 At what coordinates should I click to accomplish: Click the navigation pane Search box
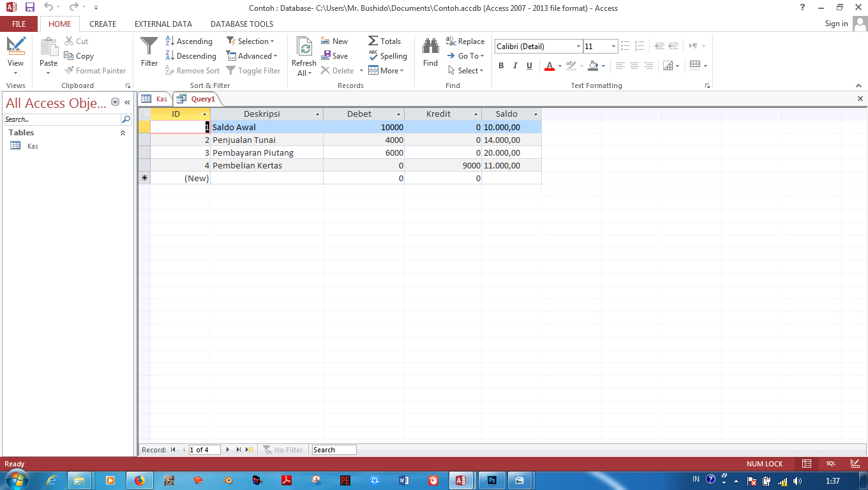(x=61, y=119)
